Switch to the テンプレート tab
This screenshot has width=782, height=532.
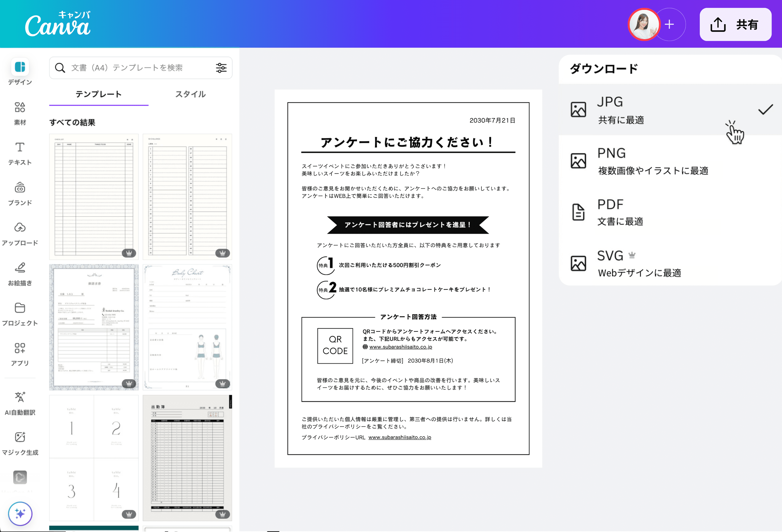pyautogui.click(x=99, y=94)
